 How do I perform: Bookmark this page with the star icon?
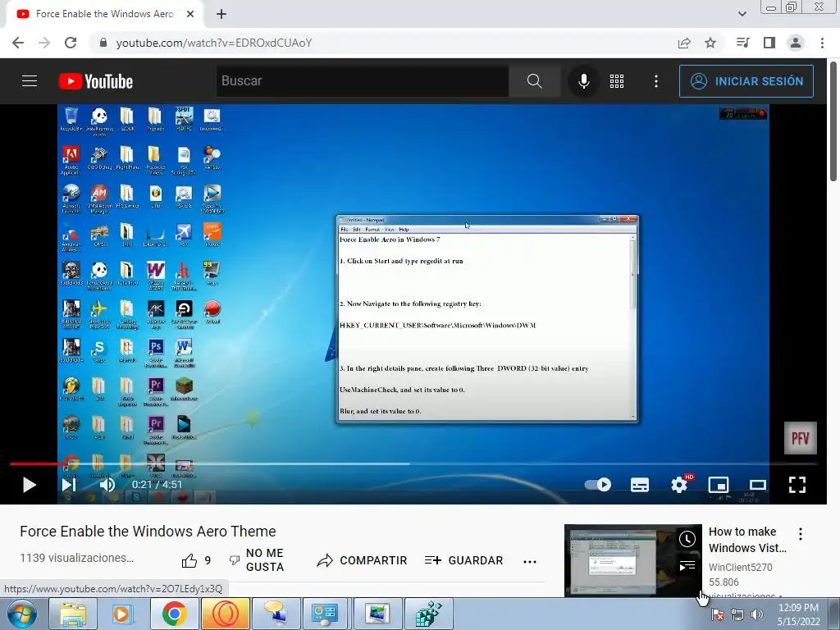tap(710, 43)
